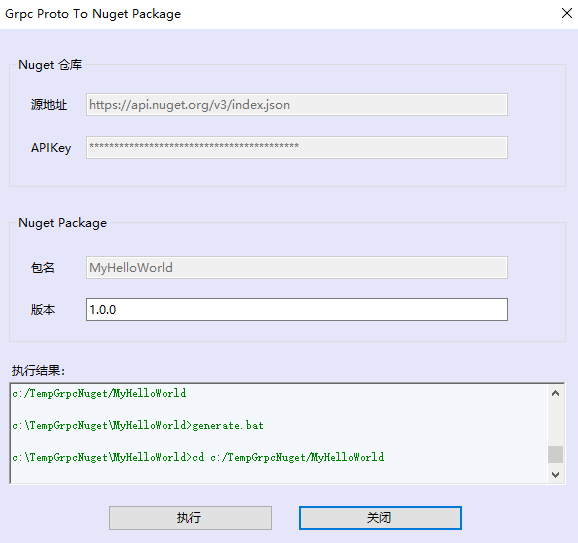Run the 执行 button

point(190,518)
